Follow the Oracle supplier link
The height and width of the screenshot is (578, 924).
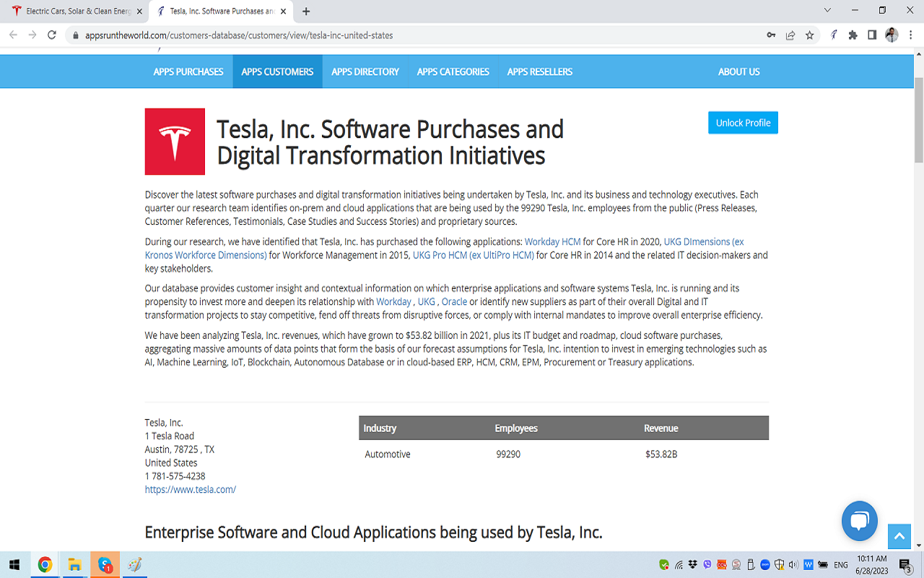click(454, 301)
